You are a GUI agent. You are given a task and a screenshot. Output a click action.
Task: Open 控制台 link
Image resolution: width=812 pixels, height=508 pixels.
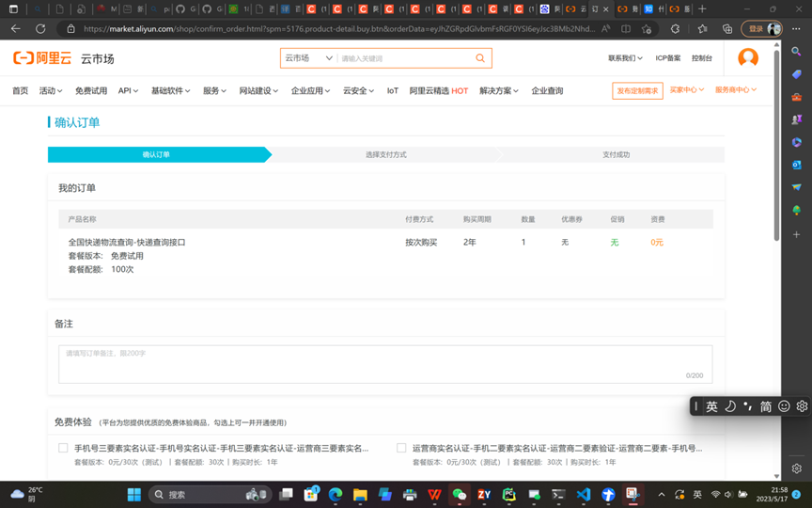click(x=702, y=58)
